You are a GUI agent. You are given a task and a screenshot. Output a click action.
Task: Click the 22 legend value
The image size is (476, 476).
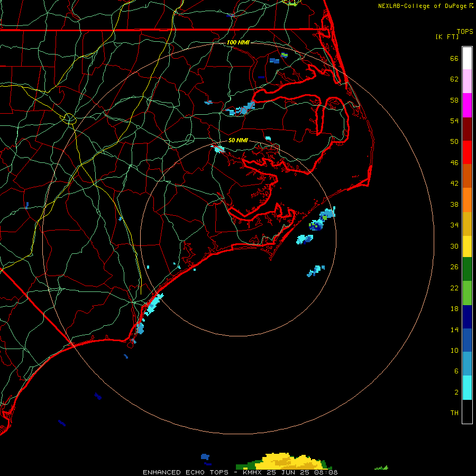pos(454,288)
